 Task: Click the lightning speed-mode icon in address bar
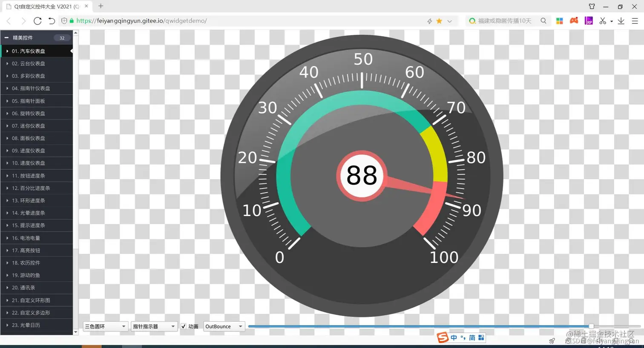pyautogui.click(x=430, y=21)
